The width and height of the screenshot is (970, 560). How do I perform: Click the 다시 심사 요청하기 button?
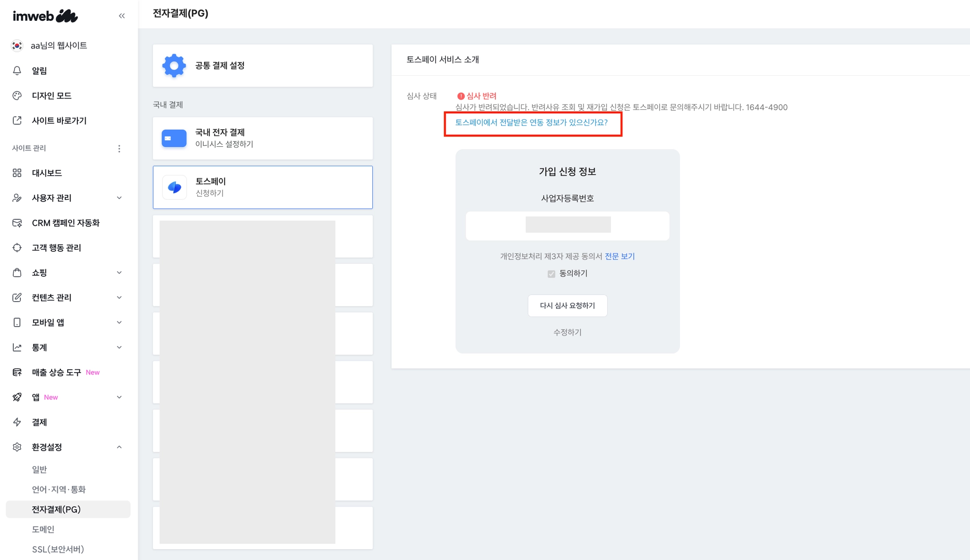567,306
